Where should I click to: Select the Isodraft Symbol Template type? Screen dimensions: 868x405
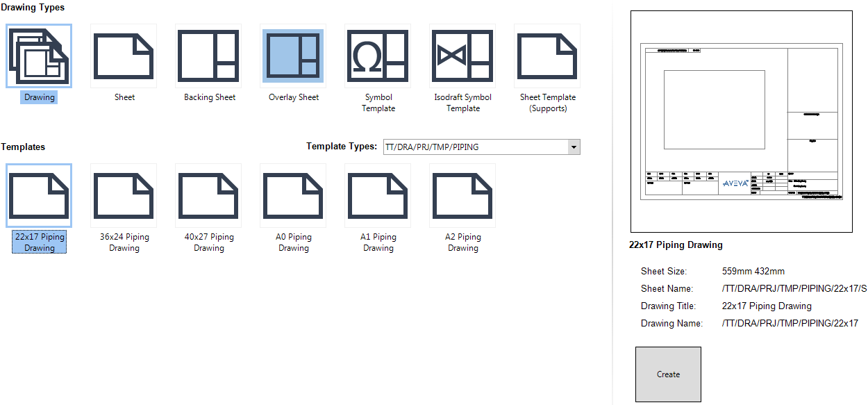click(x=462, y=56)
